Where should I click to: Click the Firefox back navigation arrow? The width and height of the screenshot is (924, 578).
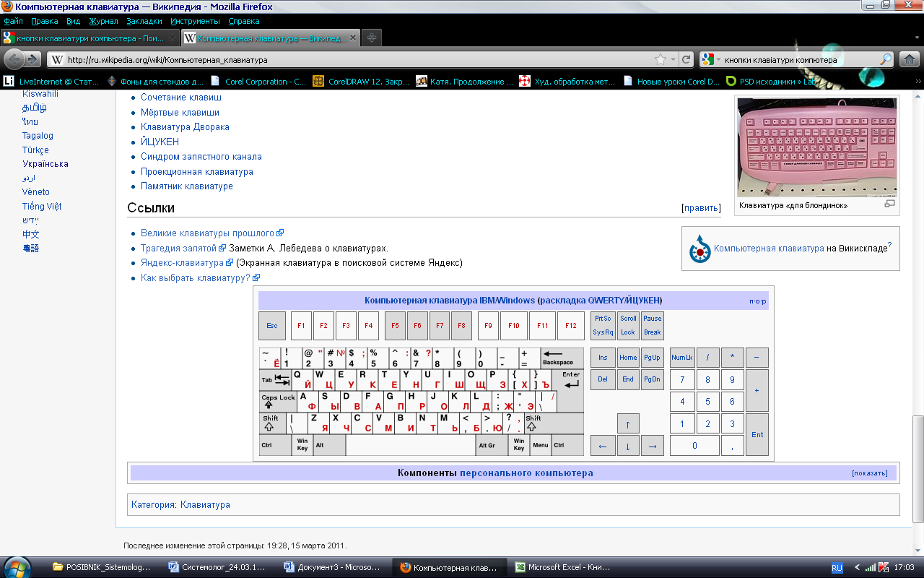14,59
